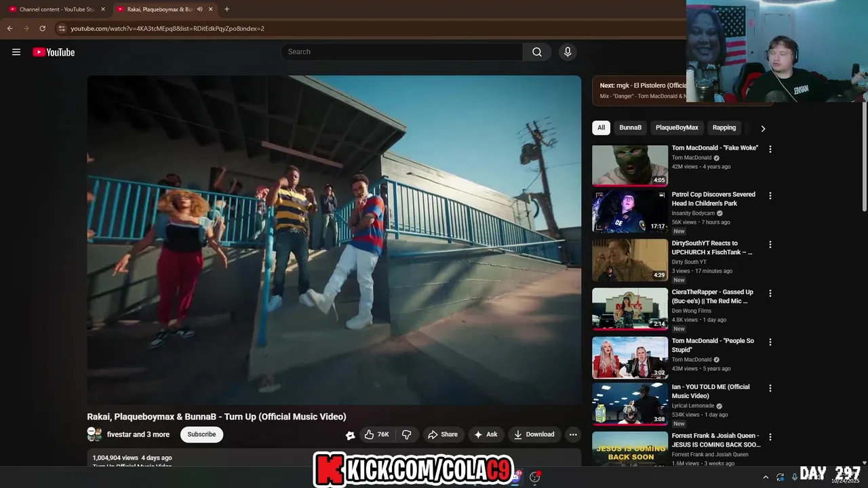Screen dimensions: 868x488
Task: Open a new browser tab
Action: click(226, 9)
